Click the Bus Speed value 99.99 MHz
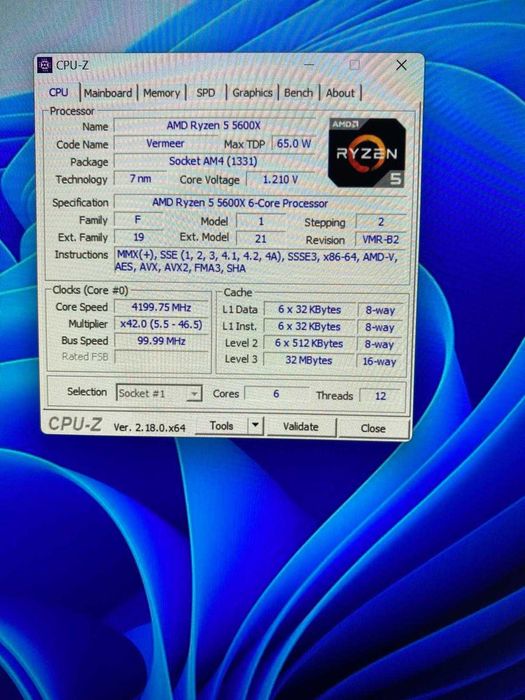The width and height of the screenshot is (525, 700). click(161, 341)
